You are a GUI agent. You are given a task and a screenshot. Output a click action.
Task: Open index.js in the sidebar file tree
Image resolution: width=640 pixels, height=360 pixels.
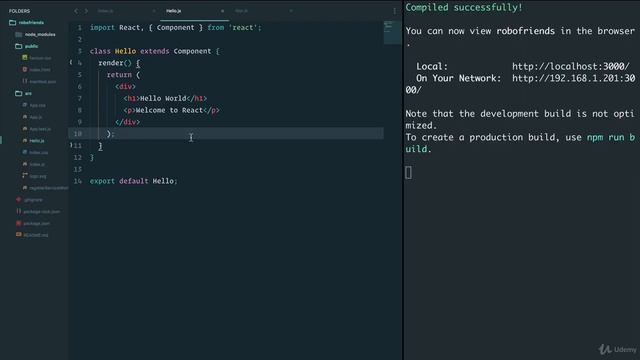[x=37, y=164]
